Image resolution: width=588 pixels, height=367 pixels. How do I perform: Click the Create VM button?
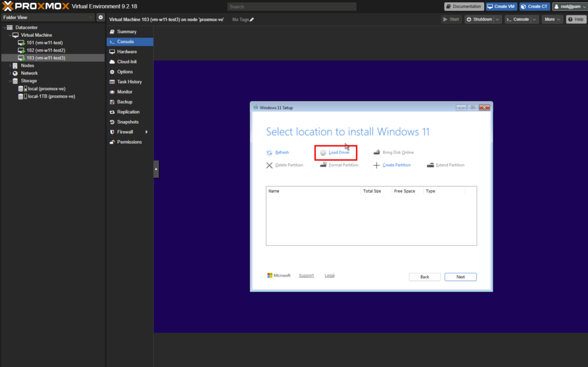click(x=501, y=6)
